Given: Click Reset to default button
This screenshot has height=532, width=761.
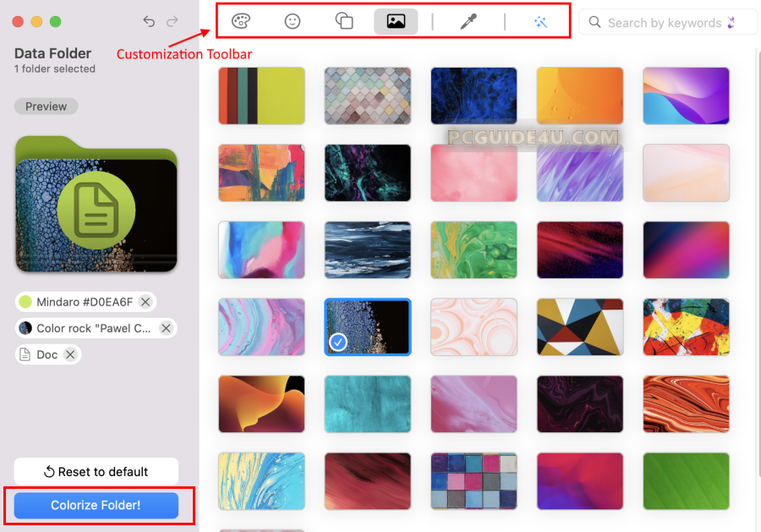Looking at the screenshot, I should click(96, 471).
